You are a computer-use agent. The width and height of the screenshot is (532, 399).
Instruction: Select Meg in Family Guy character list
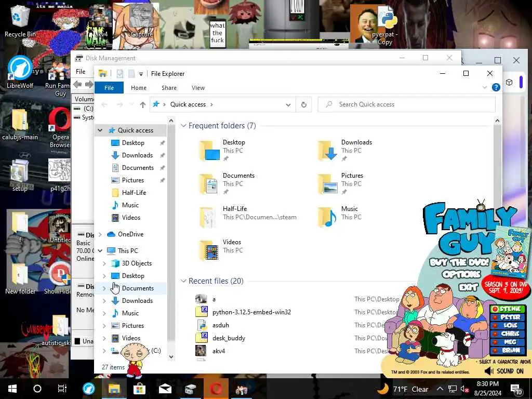[508, 342]
